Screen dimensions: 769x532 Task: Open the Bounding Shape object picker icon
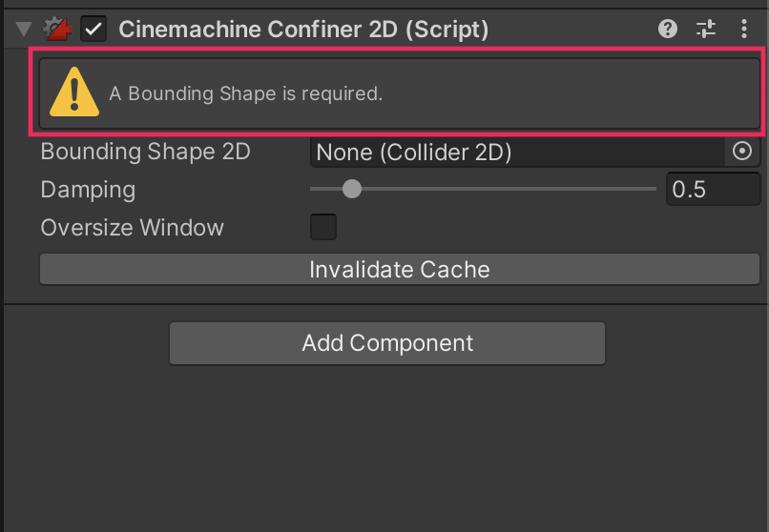742,152
